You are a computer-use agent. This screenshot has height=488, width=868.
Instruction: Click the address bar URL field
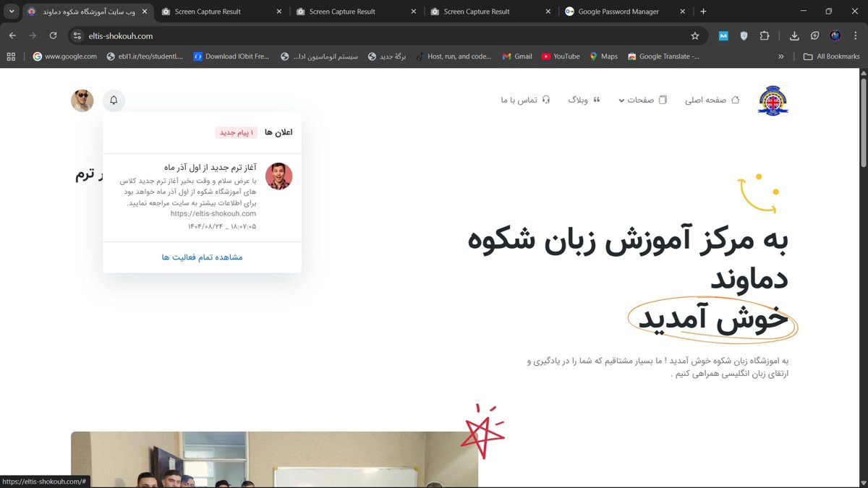click(362, 35)
